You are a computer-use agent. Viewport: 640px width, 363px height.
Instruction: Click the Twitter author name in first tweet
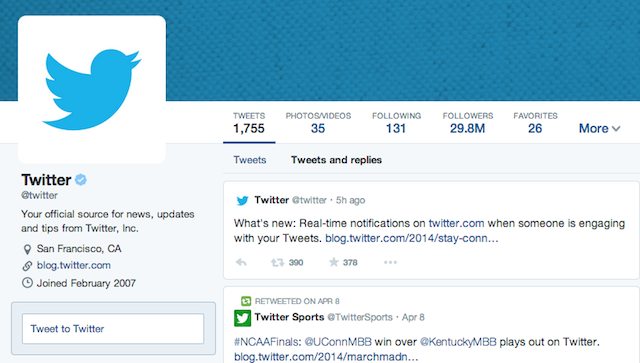click(272, 200)
